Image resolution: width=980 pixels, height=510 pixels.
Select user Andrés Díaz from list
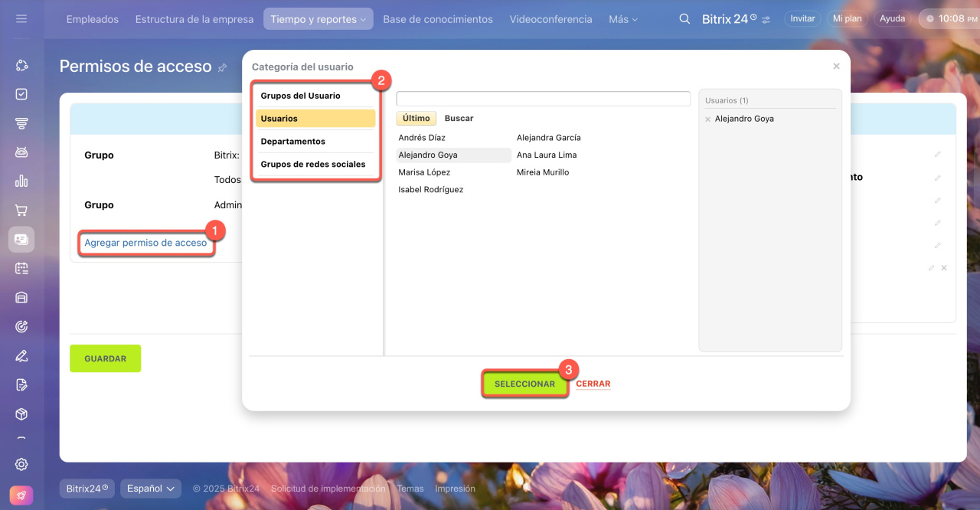(422, 138)
